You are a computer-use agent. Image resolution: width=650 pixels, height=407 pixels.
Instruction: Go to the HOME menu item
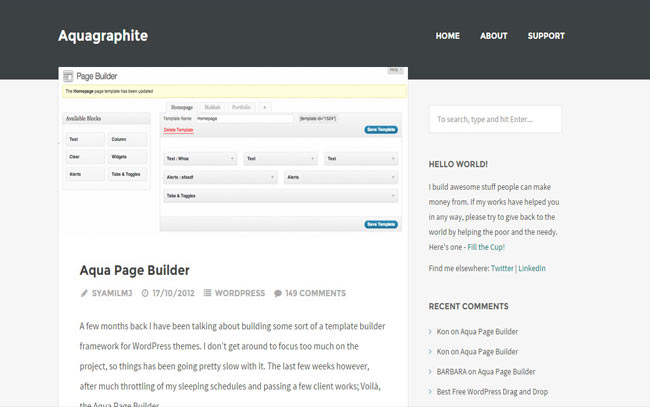tap(447, 36)
